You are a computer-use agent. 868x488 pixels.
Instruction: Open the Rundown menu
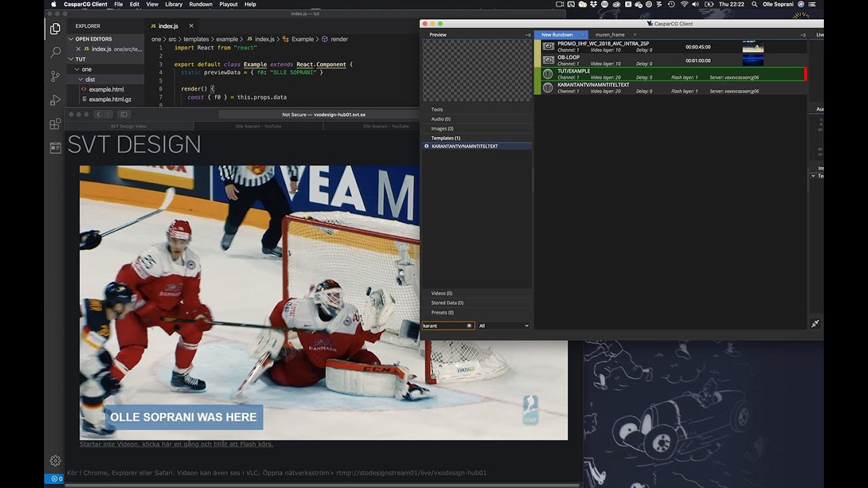tap(201, 4)
